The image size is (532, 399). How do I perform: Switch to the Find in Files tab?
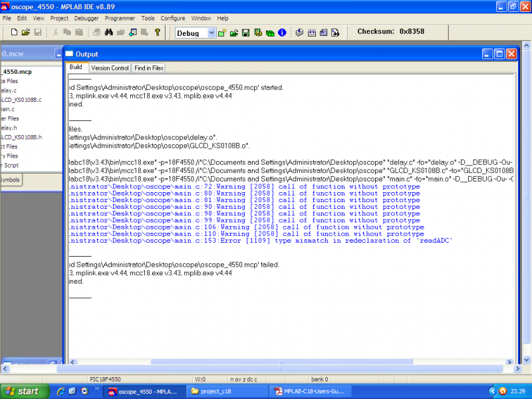pos(148,68)
